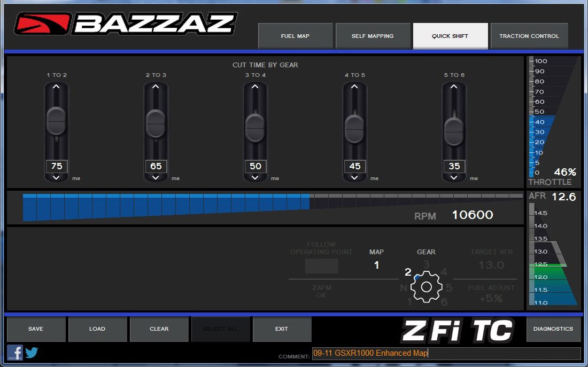Click the 1 to 2 slider handle
Image resolution: width=588 pixels, height=367 pixels.
coord(56,121)
